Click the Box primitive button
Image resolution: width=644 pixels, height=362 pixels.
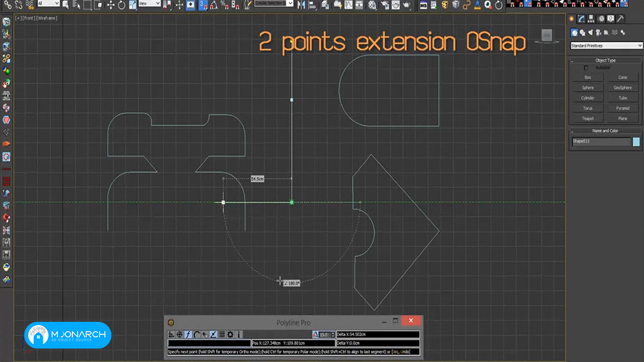pos(588,77)
